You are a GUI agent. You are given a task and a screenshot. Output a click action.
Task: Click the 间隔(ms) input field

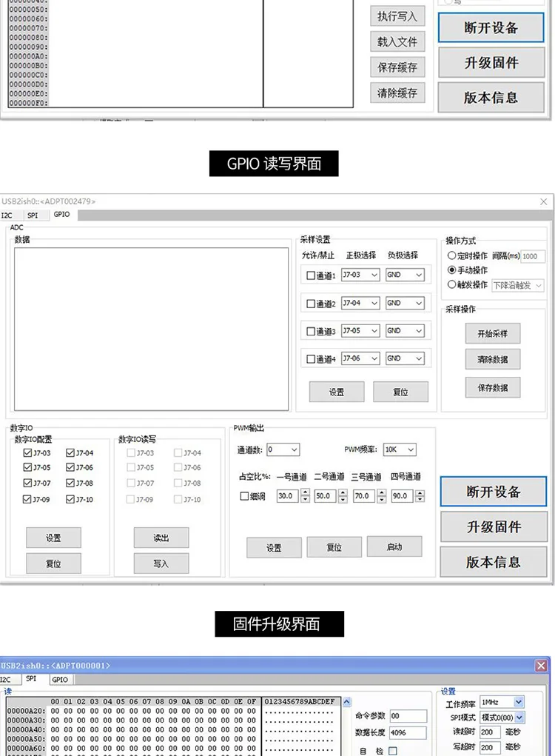pyautogui.click(x=533, y=256)
